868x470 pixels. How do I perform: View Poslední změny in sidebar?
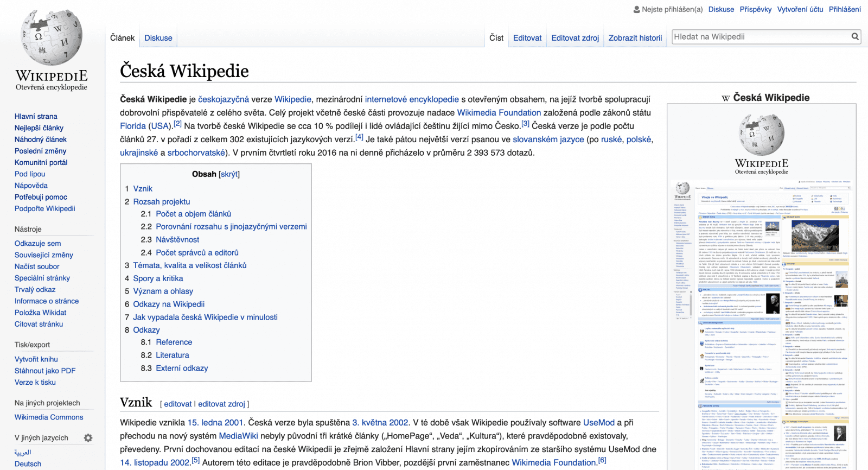point(40,151)
